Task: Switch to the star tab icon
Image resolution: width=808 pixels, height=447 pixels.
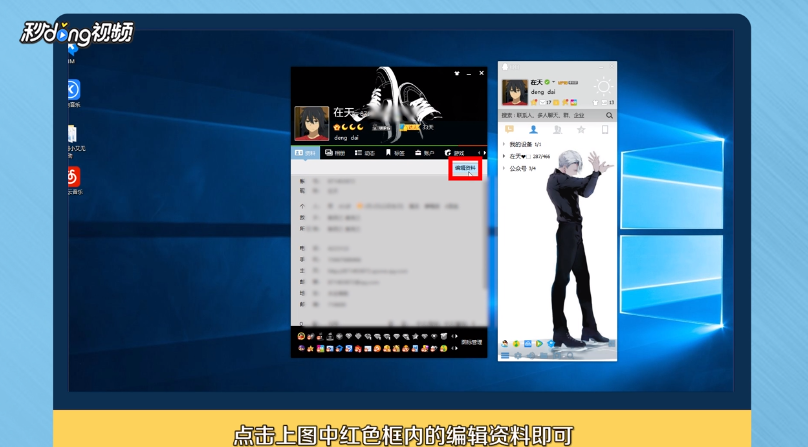Action: click(x=581, y=129)
